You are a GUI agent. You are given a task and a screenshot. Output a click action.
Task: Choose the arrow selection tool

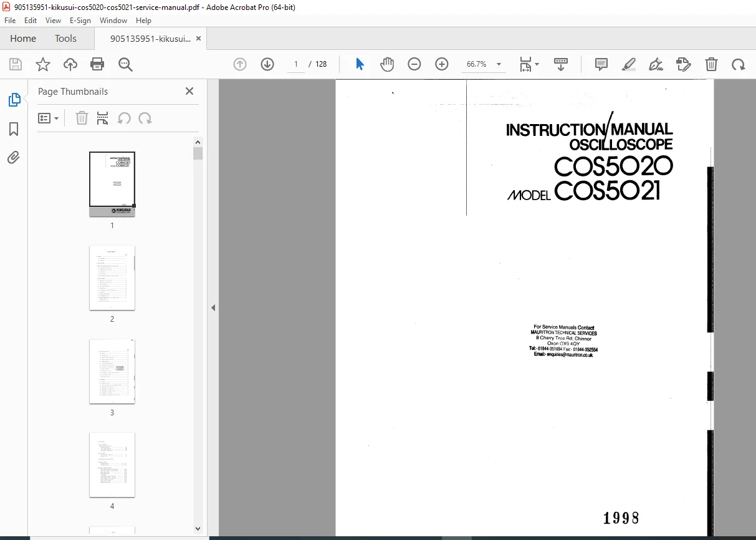pos(360,64)
